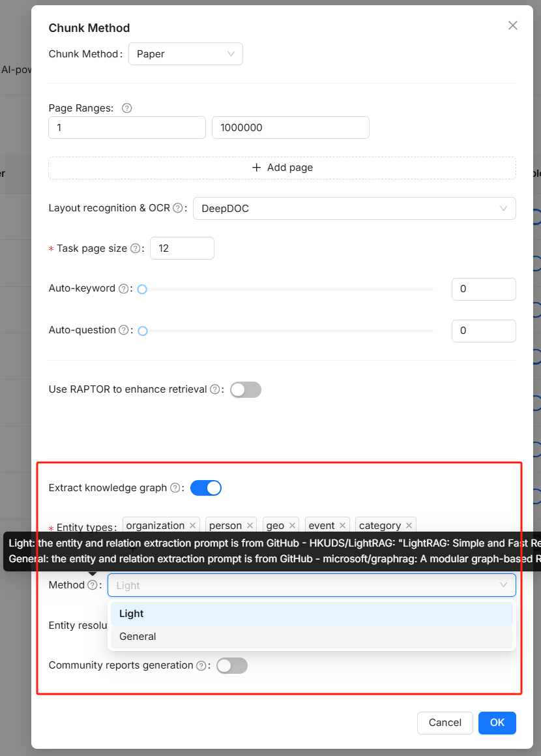Screen dimensions: 541x756
Task: Open the Chunk Method dropdown showing Paper
Action: [185, 54]
